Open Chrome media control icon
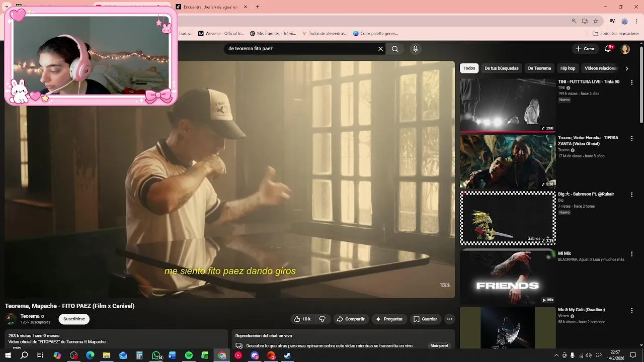This screenshot has width=644, height=362. (612, 21)
